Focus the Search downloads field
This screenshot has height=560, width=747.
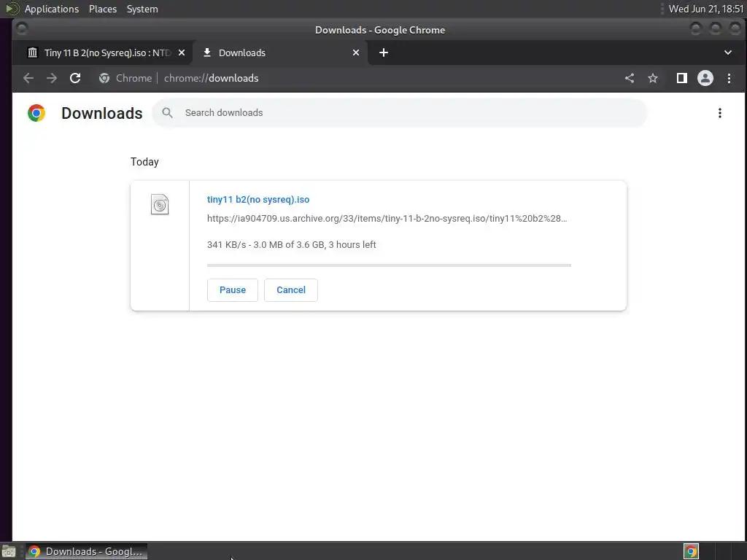(x=400, y=113)
